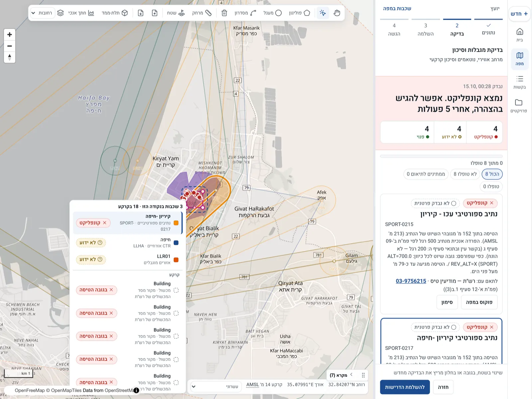
Task: Switch to the 'יועץ' tab
Action: 495,9
